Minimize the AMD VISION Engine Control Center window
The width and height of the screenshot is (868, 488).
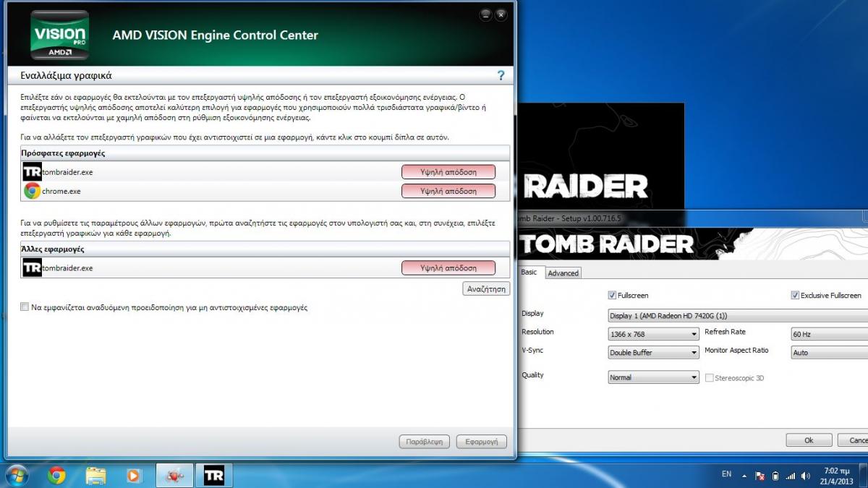486,14
